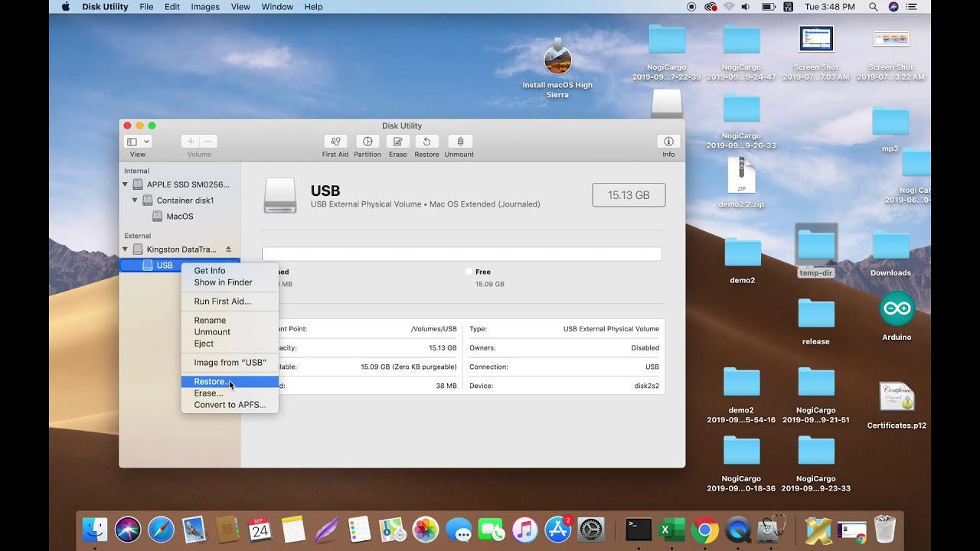The image size is (980, 551).
Task: Open Calendar in the Dock
Action: (260, 530)
